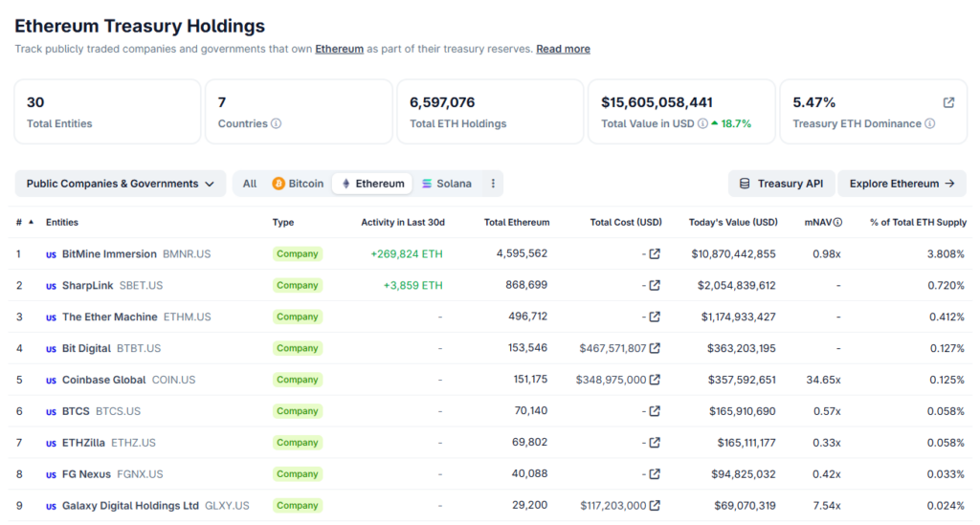Switch to the Solana tab
This screenshot has height=525, width=980.
tap(446, 184)
